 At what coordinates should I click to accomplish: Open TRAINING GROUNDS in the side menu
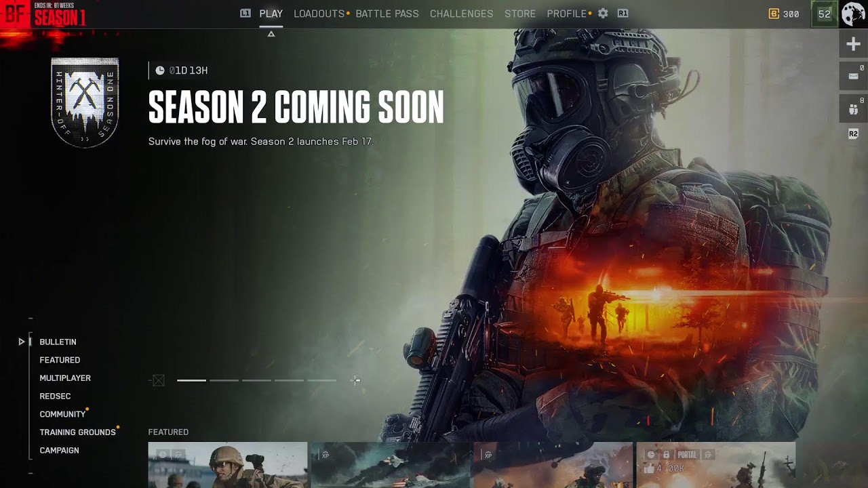pyautogui.click(x=77, y=432)
